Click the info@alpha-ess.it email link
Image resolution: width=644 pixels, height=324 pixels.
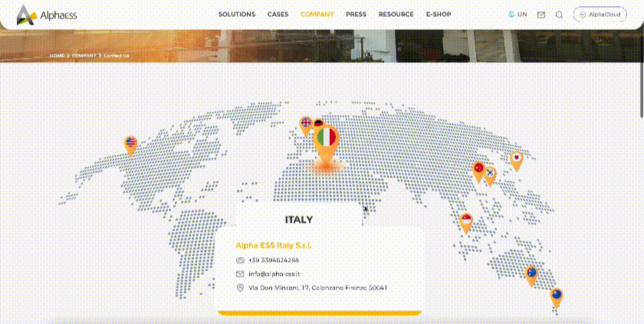click(274, 274)
